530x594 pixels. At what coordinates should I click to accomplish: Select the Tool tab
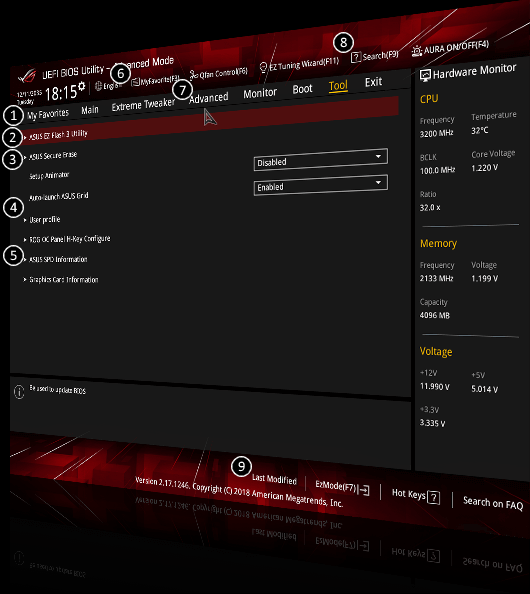[338, 86]
